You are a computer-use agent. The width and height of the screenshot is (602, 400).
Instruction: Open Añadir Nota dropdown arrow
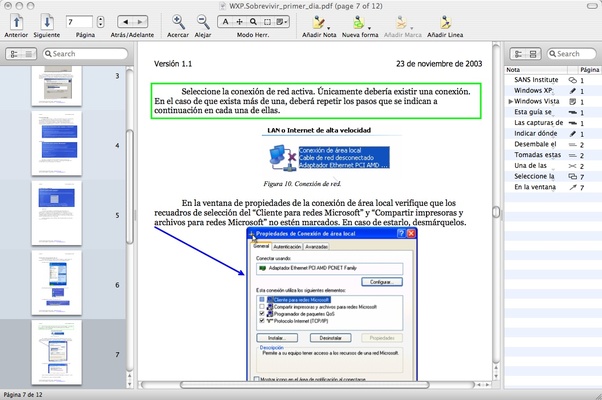(x=329, y=28)
